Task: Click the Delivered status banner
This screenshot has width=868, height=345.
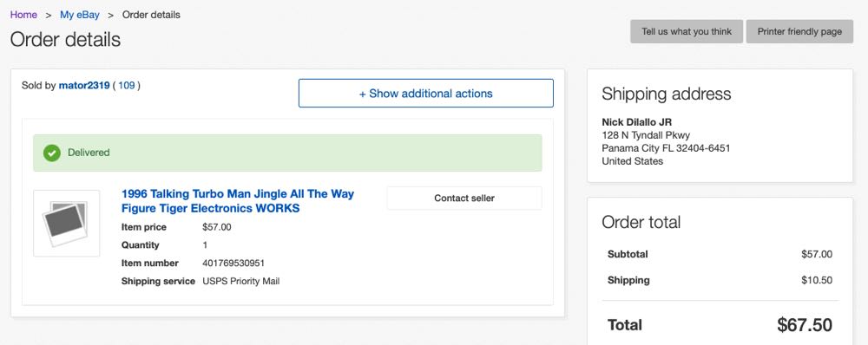Action: point(287,153)
